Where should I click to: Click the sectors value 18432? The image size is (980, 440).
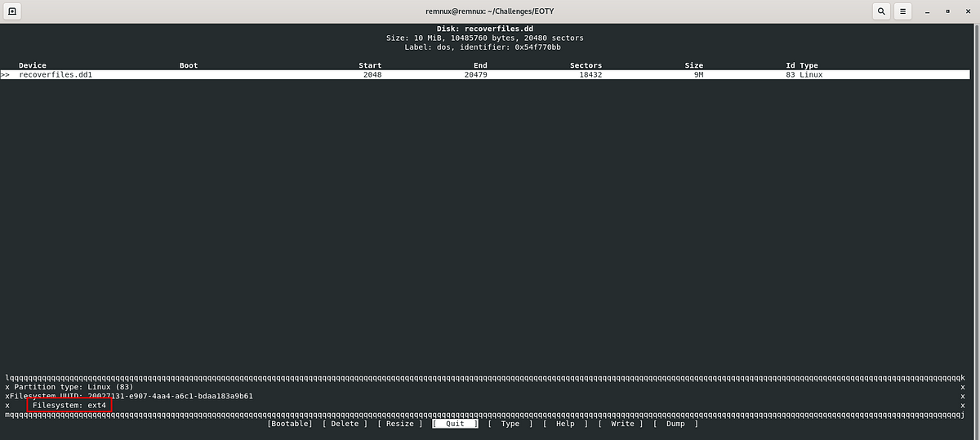click(x=590, y=74)
